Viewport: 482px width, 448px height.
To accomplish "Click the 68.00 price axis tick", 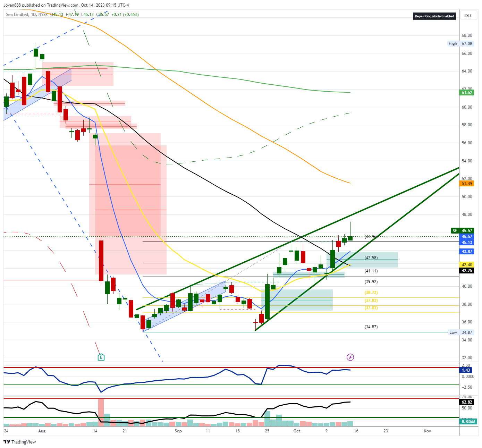I will tap(467, 35).
